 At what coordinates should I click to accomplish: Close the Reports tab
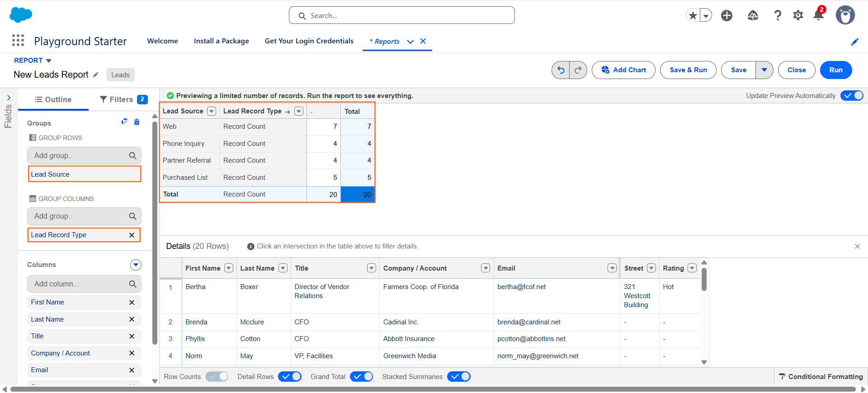423,41
